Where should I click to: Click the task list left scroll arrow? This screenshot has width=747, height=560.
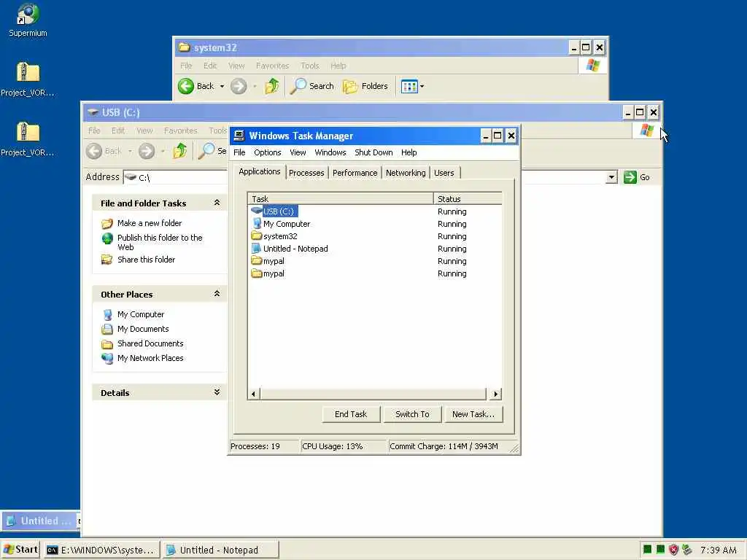click(x=253, y=394)
